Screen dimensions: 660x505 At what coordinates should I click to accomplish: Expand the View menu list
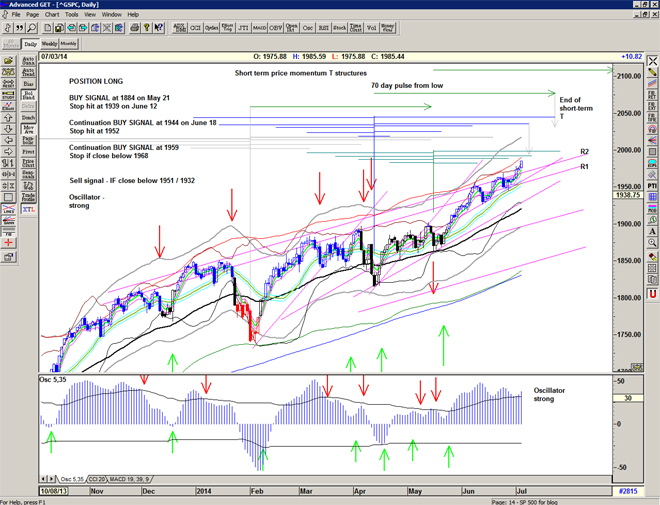[90, 15]
